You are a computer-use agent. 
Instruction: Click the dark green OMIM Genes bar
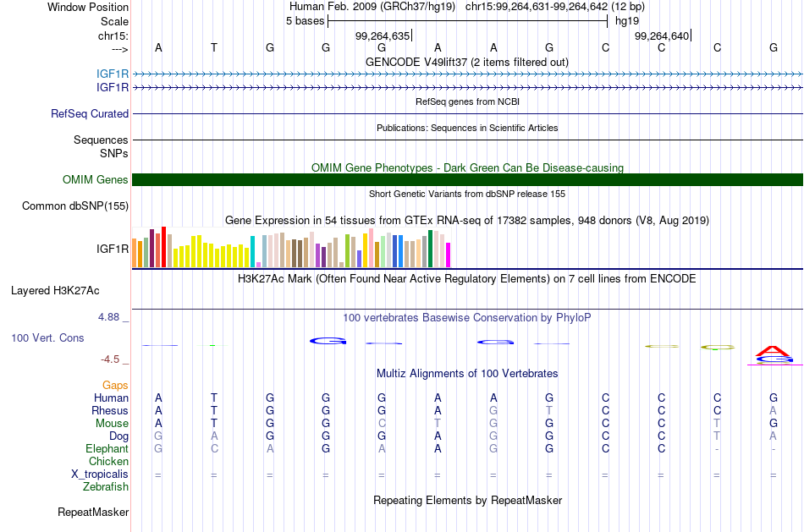point(467,179)
